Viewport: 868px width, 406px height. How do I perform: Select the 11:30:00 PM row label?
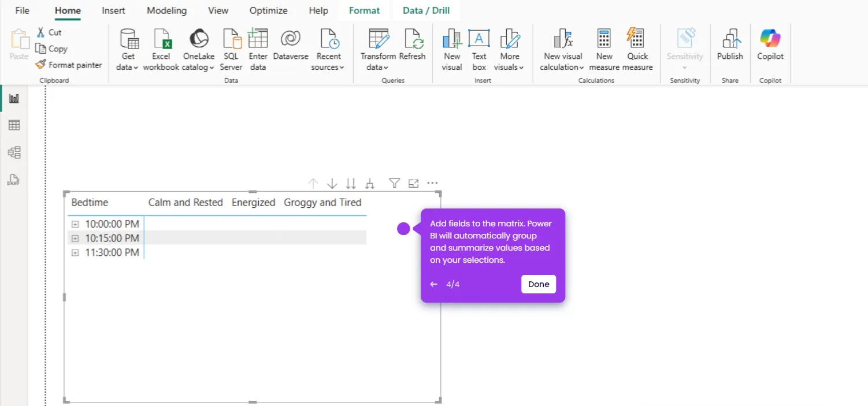pyautogui.click(x=112, y=252)
